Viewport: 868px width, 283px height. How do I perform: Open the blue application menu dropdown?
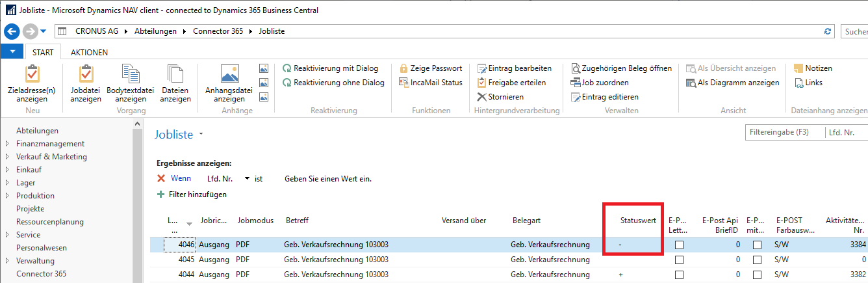12,52
